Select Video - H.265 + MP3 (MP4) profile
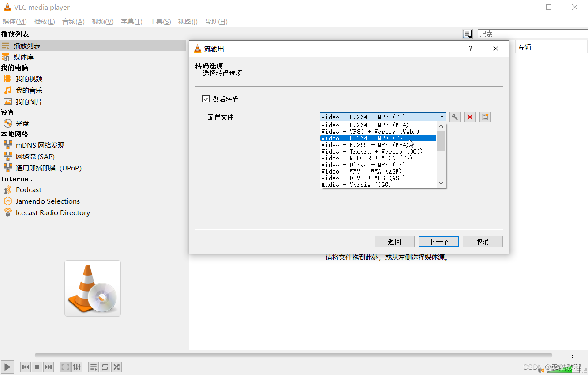Viewport: 588px width, 375px height. [x=378, y=145]
